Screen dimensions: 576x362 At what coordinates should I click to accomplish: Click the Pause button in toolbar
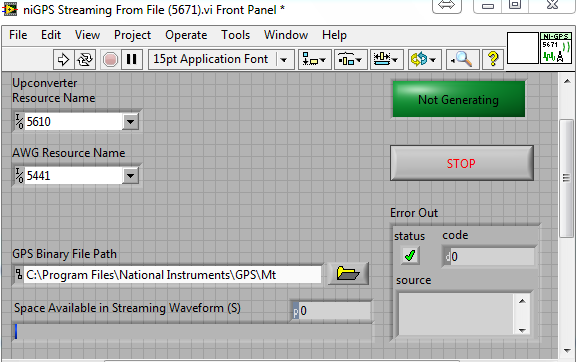click(132, 59)
